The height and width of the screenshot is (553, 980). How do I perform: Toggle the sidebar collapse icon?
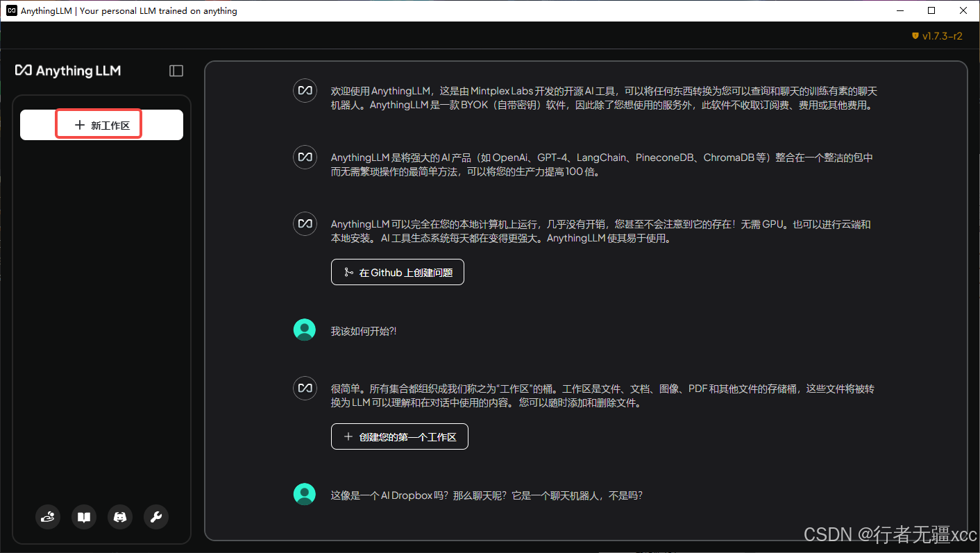[176, 71]
